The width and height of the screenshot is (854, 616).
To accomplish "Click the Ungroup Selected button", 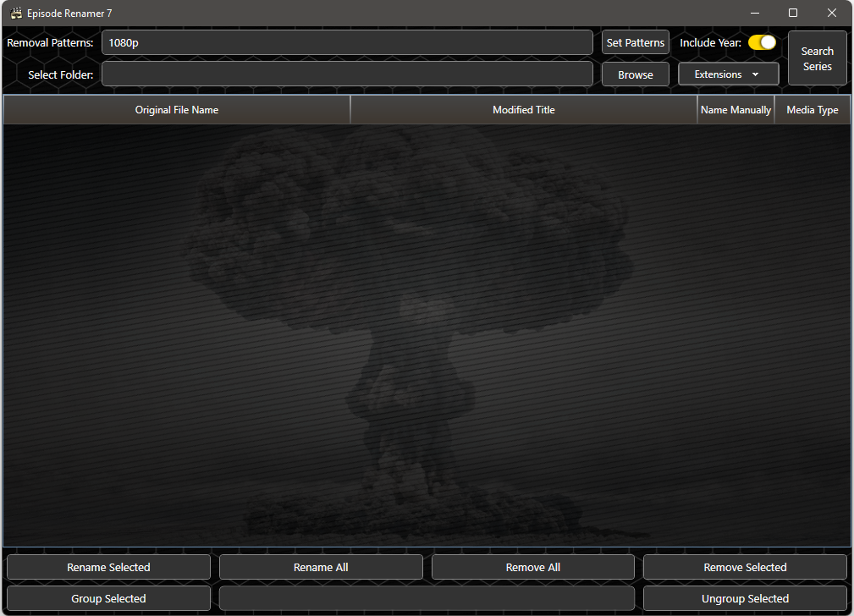I will click(x=745, y=598).
